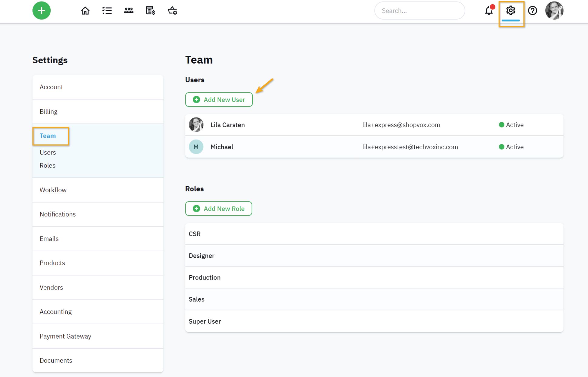Viewport: 588px width, 377px height.
Task: Open Michael user row
Action: click(x=374, y=147)
